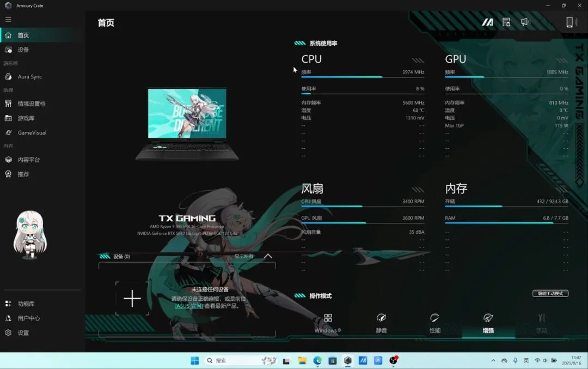Click the 操作模式 section heading
Image resolution: width=588 pixels, height=369 pixels.
320,296
